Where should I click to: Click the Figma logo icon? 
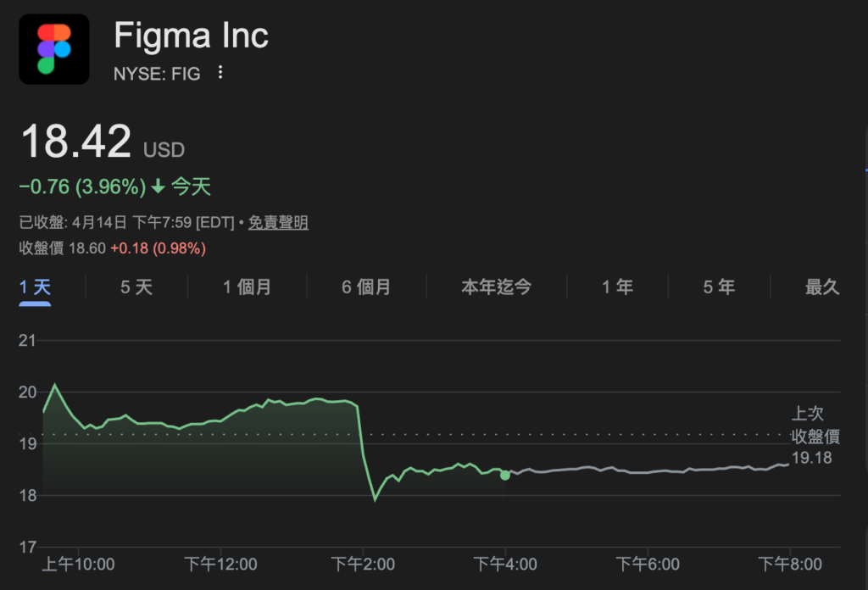pyautogui.click(x=54, y=49)
